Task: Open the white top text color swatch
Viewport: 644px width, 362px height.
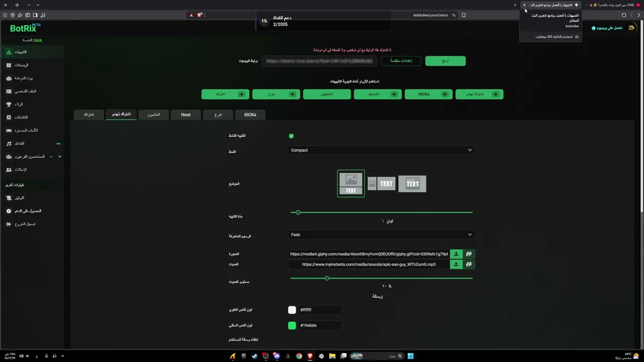Action: point(292,310)
